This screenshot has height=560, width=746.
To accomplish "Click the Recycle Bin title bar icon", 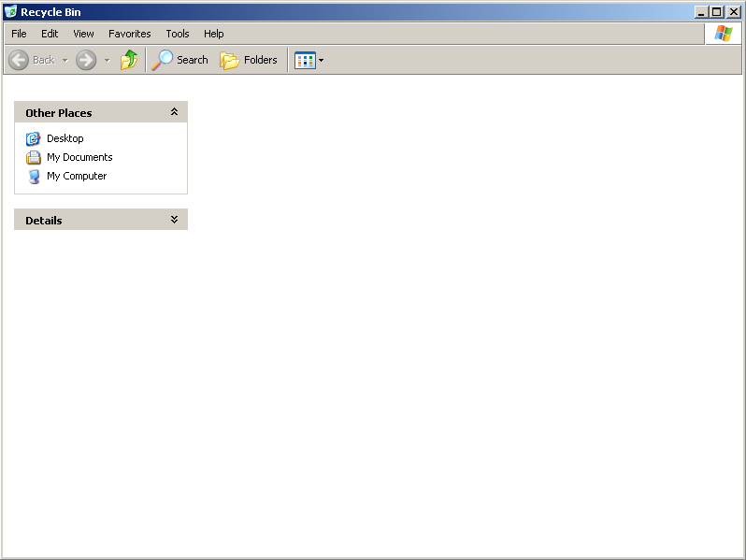I will (10, 12).
